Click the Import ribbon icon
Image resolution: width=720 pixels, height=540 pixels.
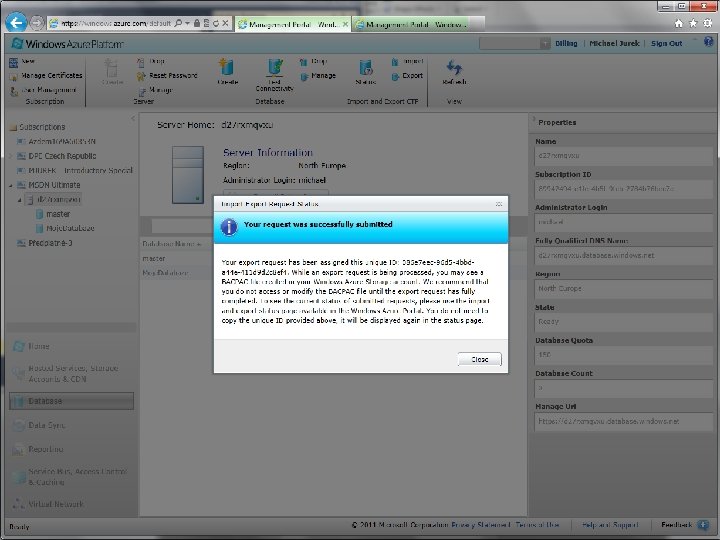pos(395,62)
